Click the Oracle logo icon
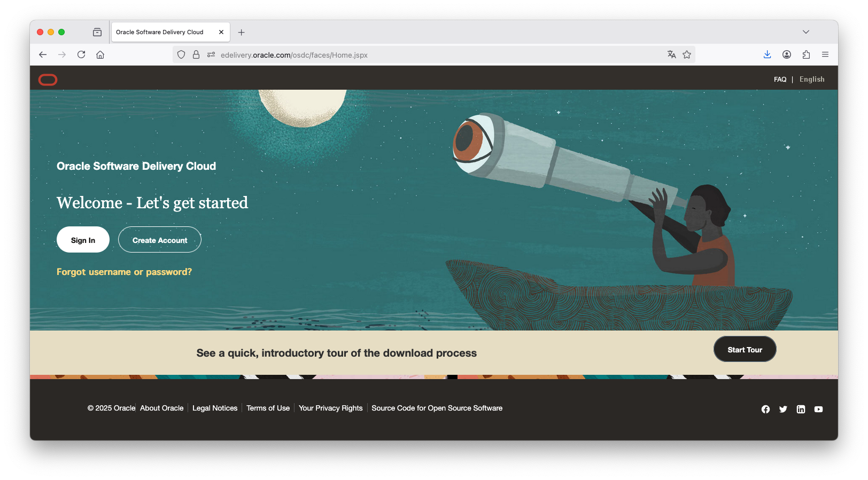 coord(48,80)
